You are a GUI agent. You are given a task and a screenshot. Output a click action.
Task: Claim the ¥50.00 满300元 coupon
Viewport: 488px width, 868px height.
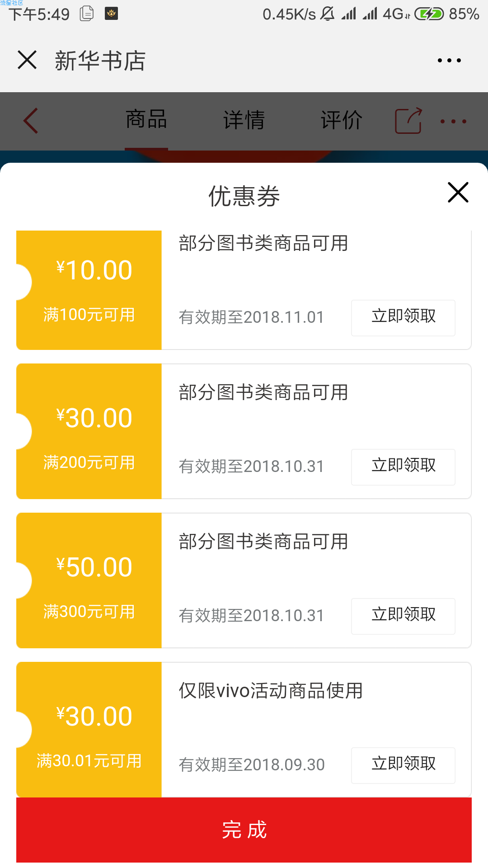403,616
